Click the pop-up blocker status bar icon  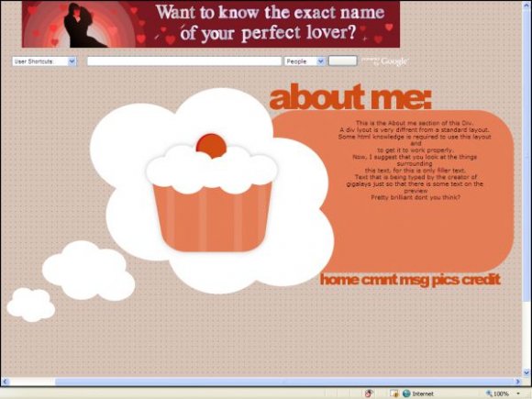tap(369, 393)
